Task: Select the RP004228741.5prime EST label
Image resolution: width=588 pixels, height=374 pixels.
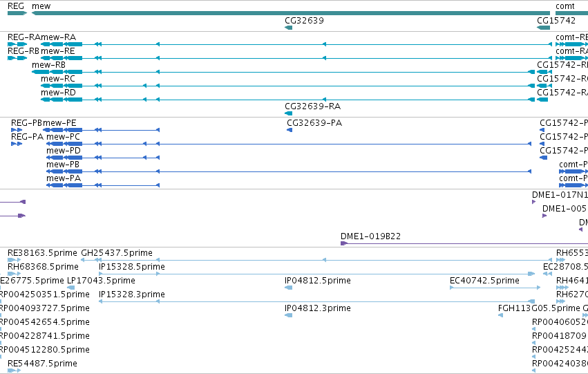Action: [x=45, y=336]
